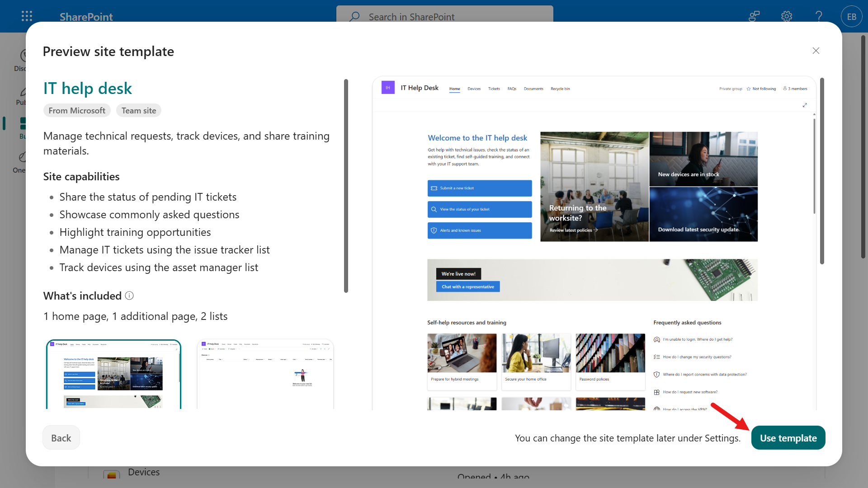Open Prepare for hybrid meetings card
This screenshot has width=868, height=488.
[462, 361]
